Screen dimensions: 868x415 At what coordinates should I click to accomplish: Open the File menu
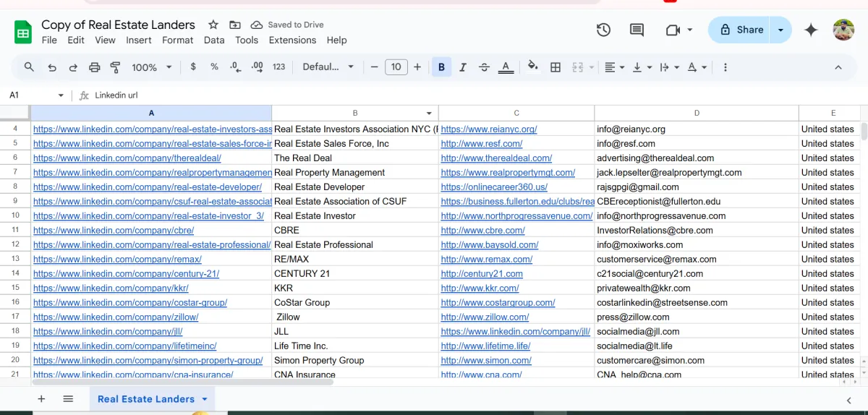49,40
